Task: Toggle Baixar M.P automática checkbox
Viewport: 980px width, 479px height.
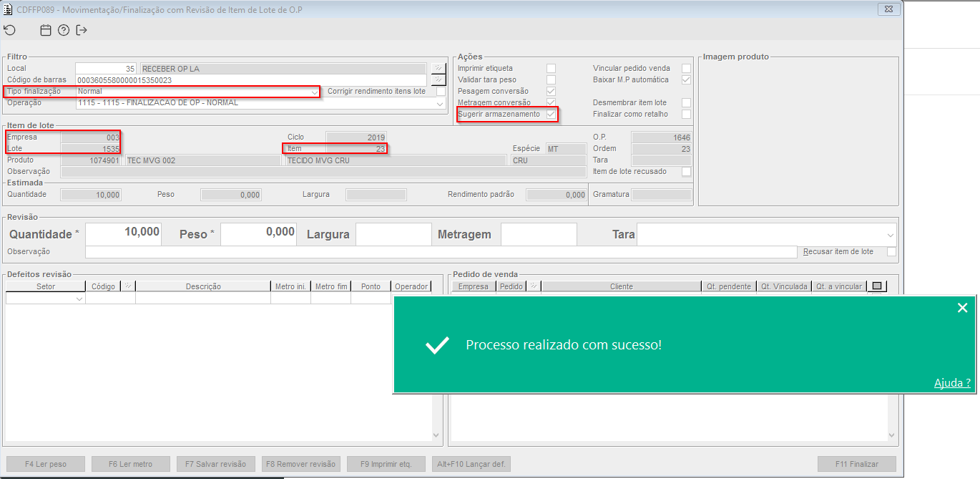Action: click(x=686, y=80)
